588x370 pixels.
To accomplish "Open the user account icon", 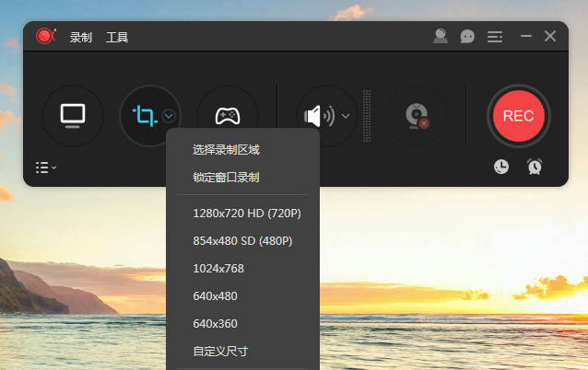I will point(441,37).
